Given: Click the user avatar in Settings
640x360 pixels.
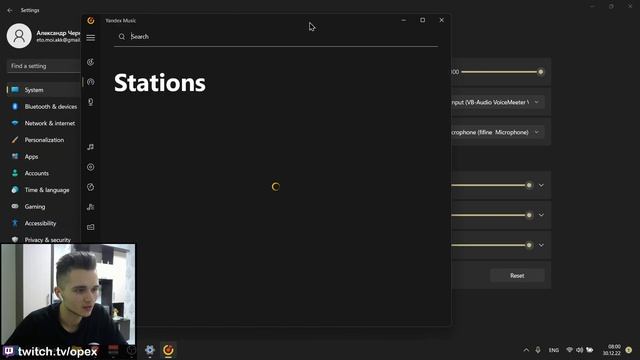Looking at the screenshot, I should pos(19,36).
